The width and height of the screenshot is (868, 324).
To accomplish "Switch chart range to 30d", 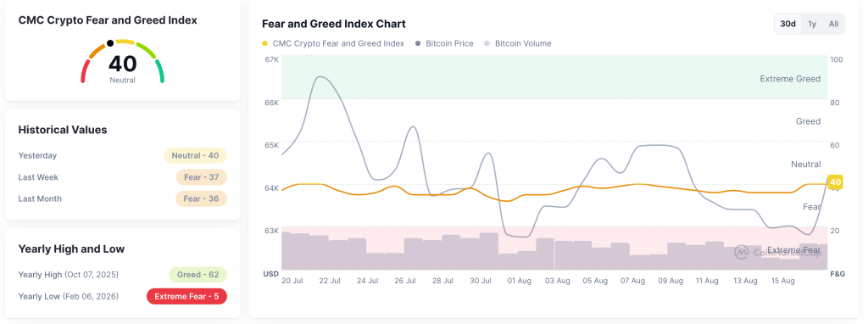I will point(787,24).
